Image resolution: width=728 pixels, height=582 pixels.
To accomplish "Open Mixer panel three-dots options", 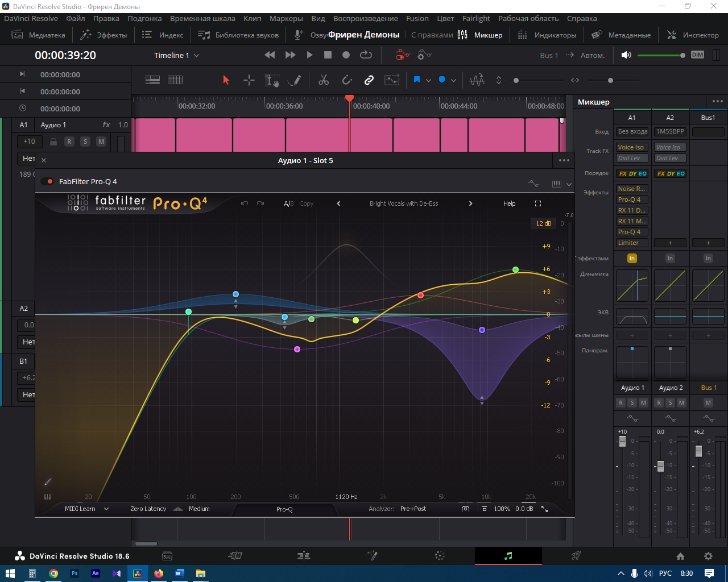I will click(717, 102).
